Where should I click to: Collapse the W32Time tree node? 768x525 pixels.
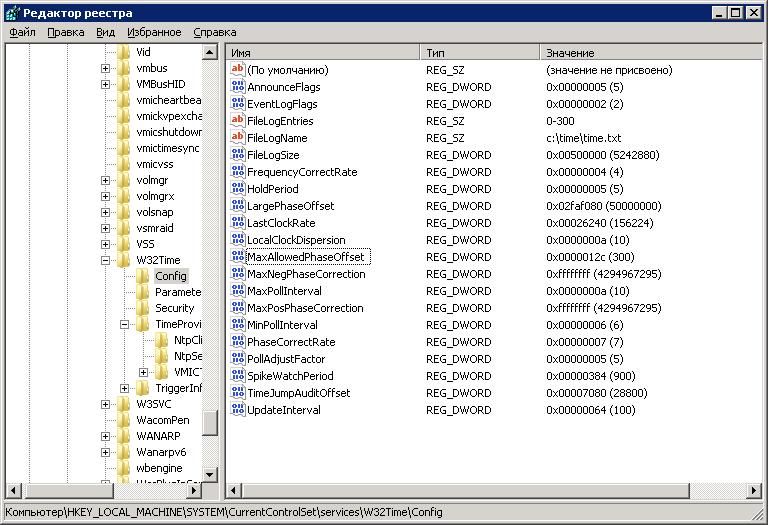[105, 260]
